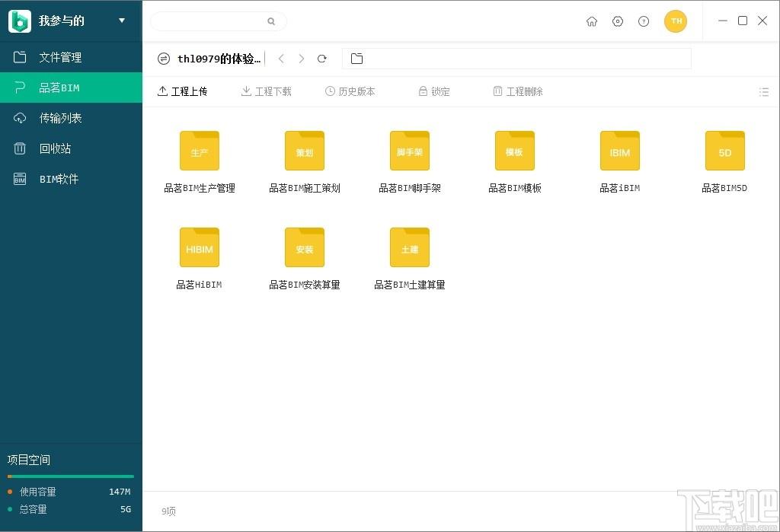The width and height of the screenshot is (780, 532).
Task: Select 品茗BIM in the sidebar
Action: tap(71, 88)
